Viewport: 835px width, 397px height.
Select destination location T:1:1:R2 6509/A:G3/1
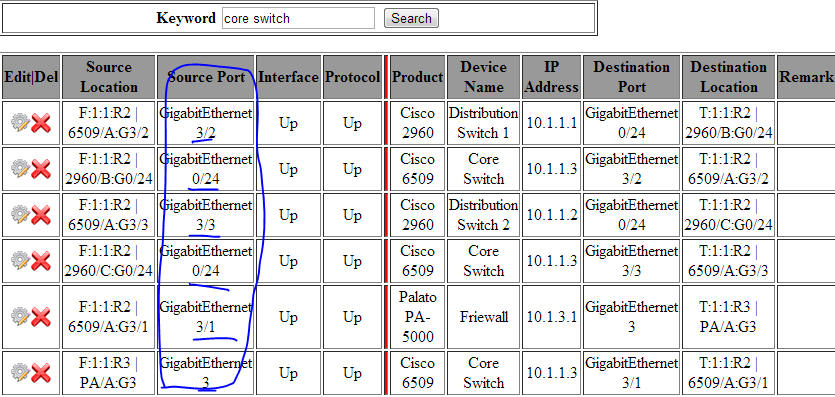click(x=728, y=373)
